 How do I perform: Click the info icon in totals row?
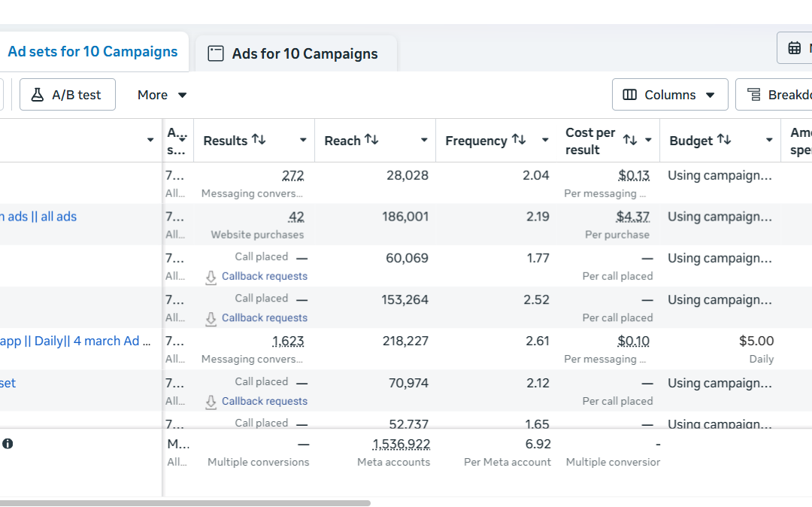(x=8, y=444)
